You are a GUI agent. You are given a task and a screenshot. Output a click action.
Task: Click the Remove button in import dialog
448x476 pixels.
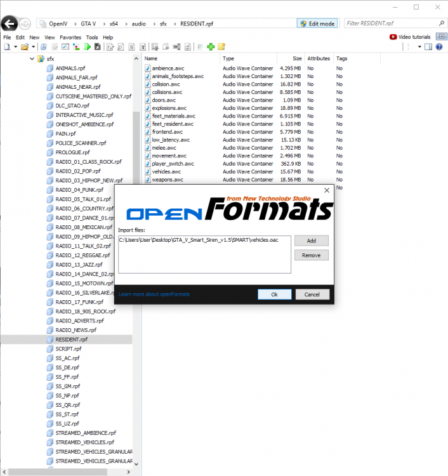(312, 255)
